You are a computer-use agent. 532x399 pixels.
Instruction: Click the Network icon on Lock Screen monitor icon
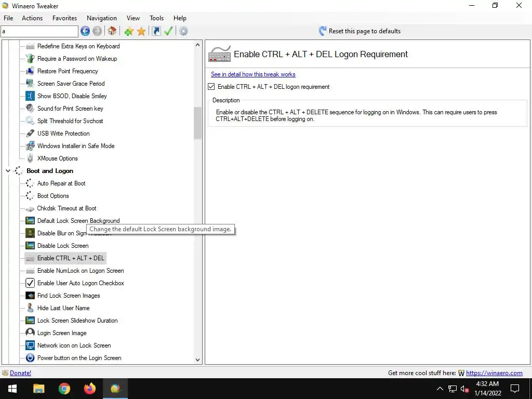pyautogui.click(x=30, y=345)
